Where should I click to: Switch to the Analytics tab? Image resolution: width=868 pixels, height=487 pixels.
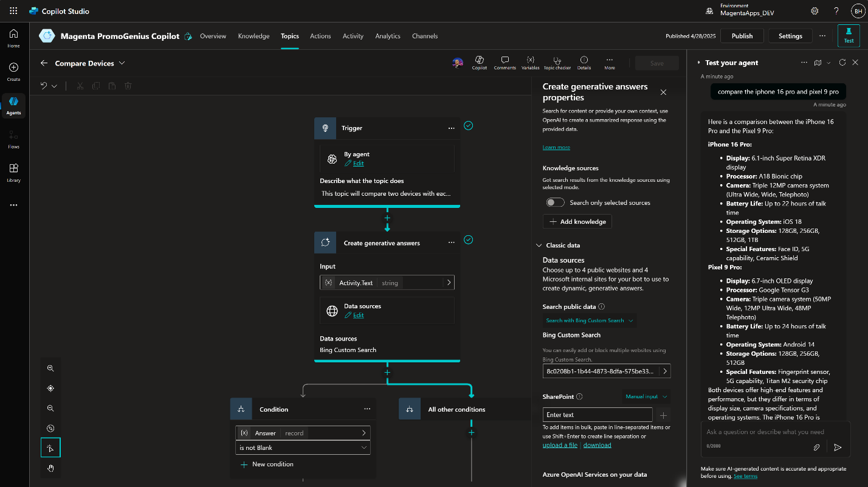[388, 36]
